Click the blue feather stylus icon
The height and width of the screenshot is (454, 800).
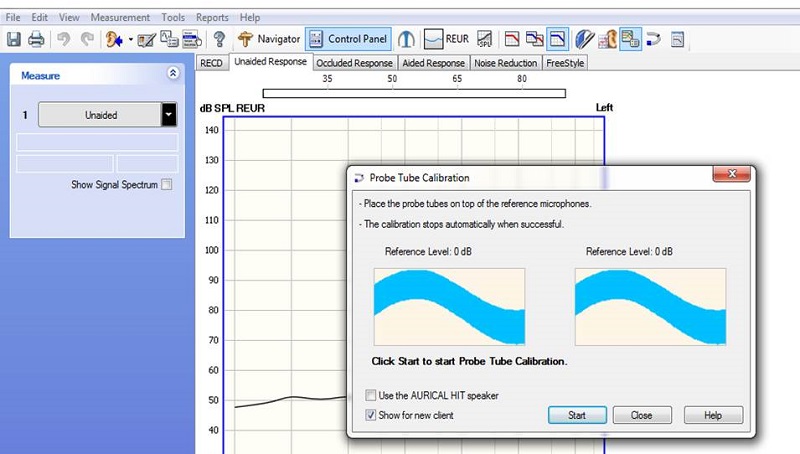pos(585,39)
